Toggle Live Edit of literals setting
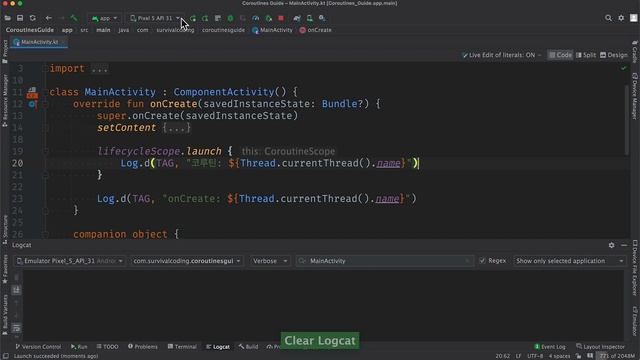This screenshot has height=360, width=640. click(x=501, y=55)
